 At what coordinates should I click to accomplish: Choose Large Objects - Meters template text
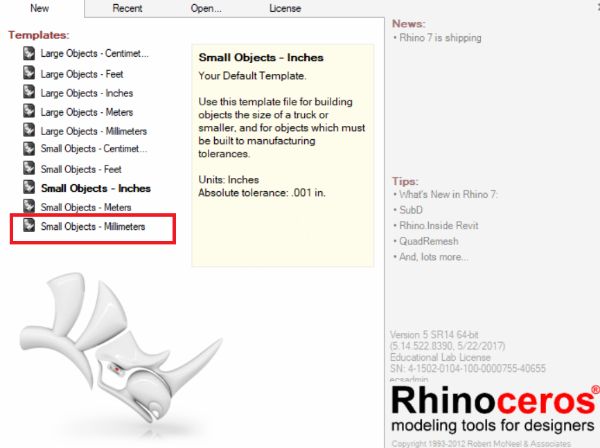coord(87,112)
